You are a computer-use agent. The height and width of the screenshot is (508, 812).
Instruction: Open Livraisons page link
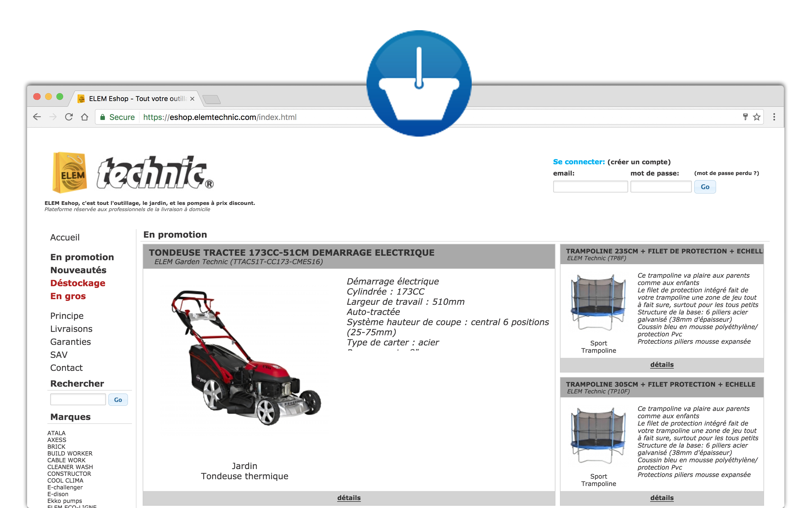[x=71, y=329]
